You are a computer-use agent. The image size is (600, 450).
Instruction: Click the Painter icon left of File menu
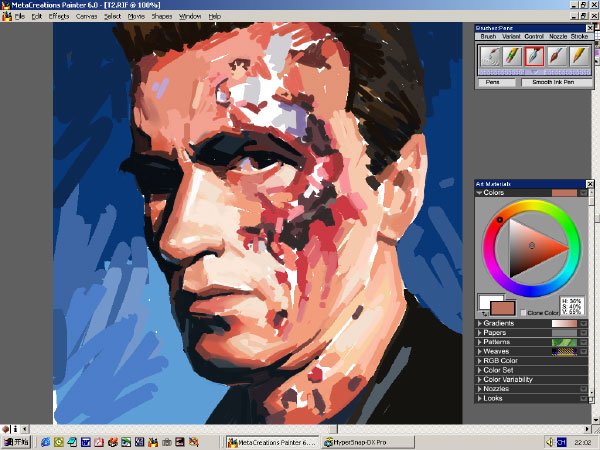[x=7, y=16]
